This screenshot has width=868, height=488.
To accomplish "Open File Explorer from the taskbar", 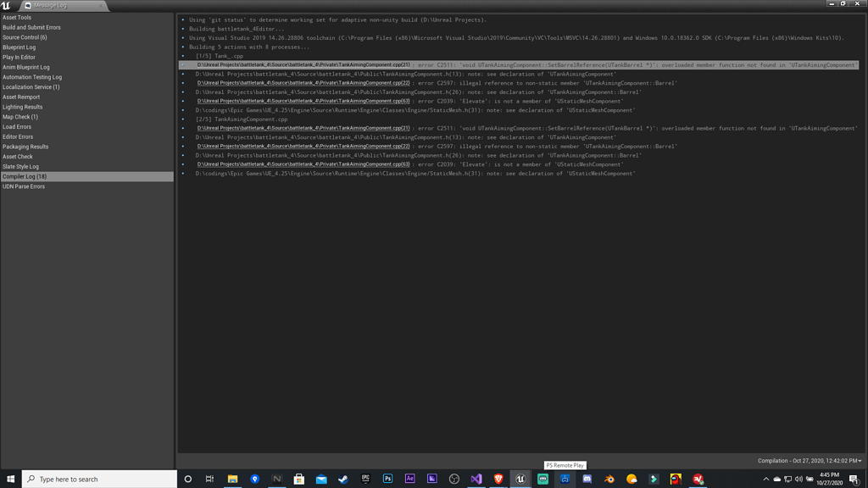I will [x=232, y=480].
